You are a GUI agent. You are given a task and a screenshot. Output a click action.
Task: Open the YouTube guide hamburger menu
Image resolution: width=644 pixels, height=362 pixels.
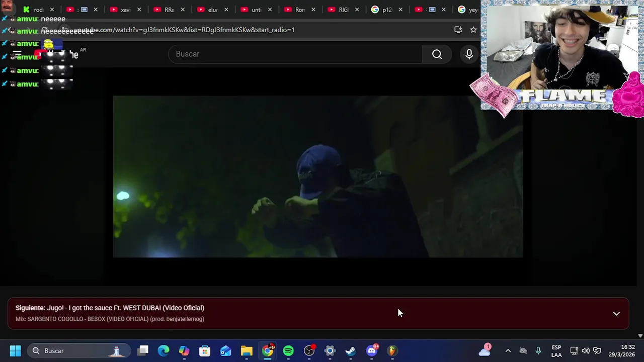coord(17,54)
